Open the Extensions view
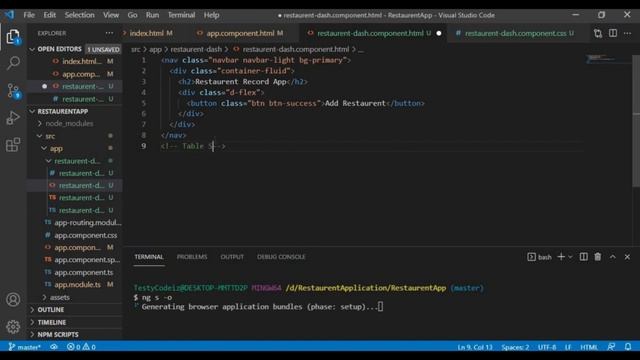 13,144
